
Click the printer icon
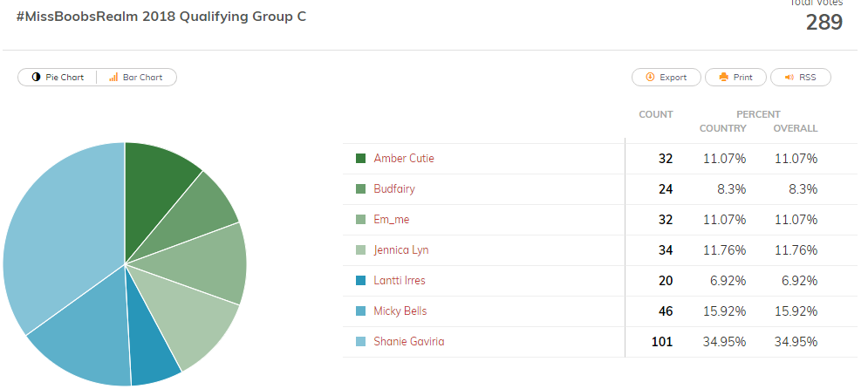pyautogui.click(x=723, y=78)
